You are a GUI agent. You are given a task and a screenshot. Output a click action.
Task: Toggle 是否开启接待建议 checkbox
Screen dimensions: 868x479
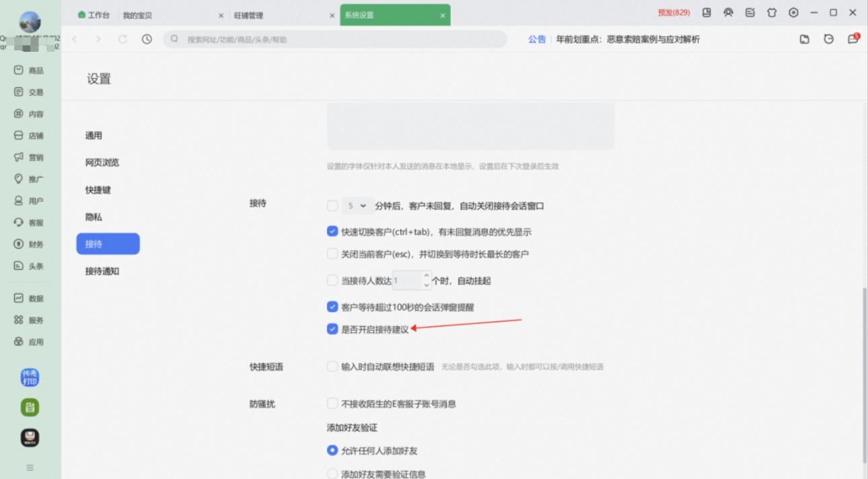(332, 329)
